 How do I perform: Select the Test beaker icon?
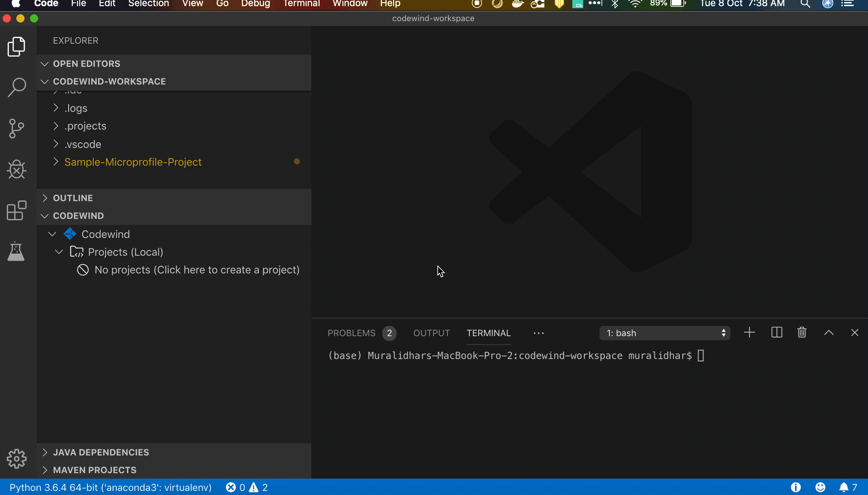point(16,252)
